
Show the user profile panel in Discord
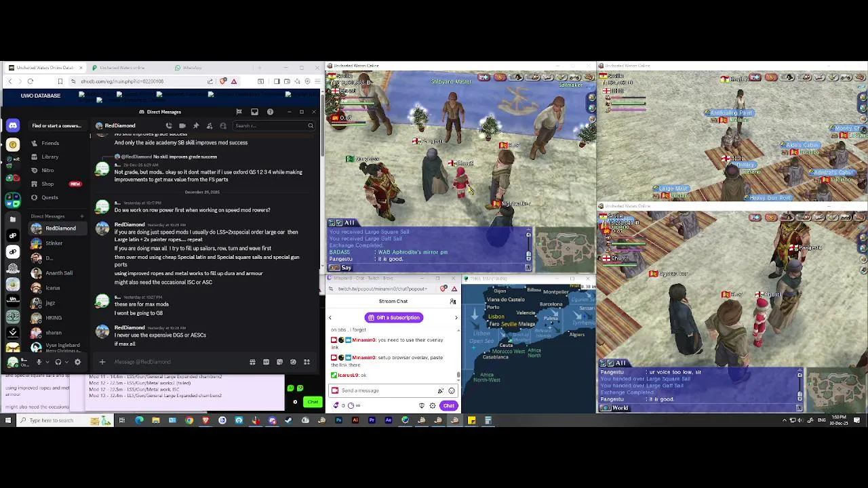[x=223, y=125]
